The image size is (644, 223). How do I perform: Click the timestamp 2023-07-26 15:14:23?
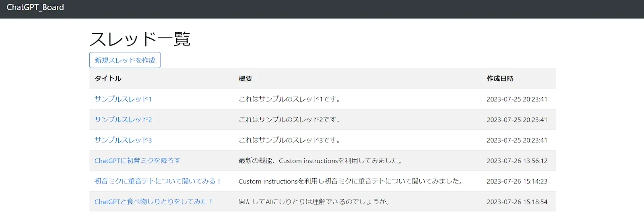517,181
